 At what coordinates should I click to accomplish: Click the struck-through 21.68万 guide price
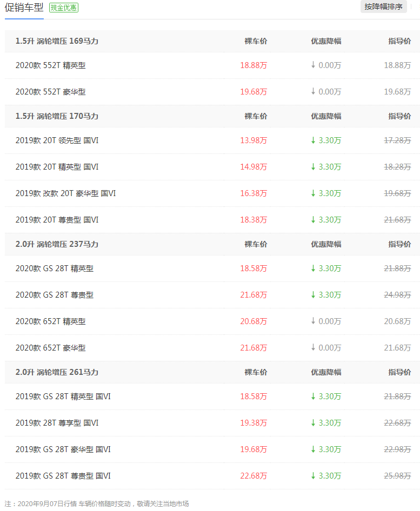(397, 220)
